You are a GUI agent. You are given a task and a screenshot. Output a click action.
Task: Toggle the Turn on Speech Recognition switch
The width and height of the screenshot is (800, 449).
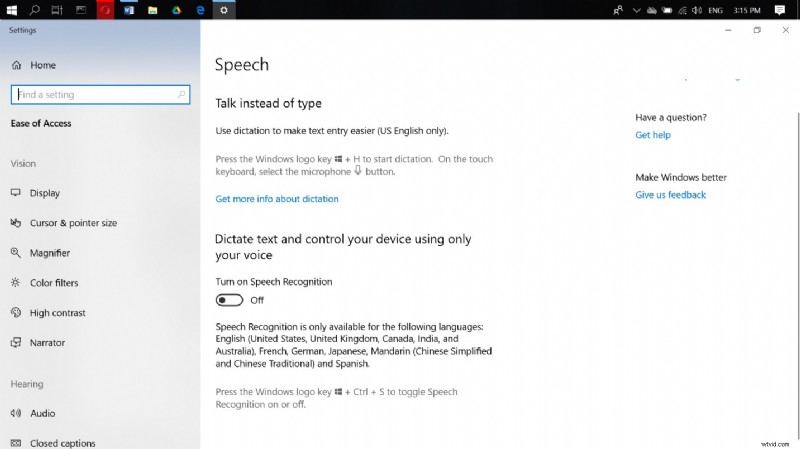coord(229,300)
